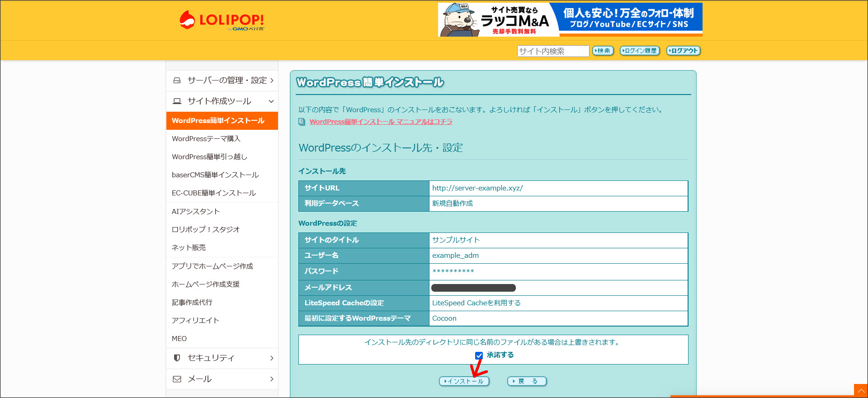Screen dimensions: 868x398
Task: Open ネット販売 menu item
Action: [x=189, y=248]
